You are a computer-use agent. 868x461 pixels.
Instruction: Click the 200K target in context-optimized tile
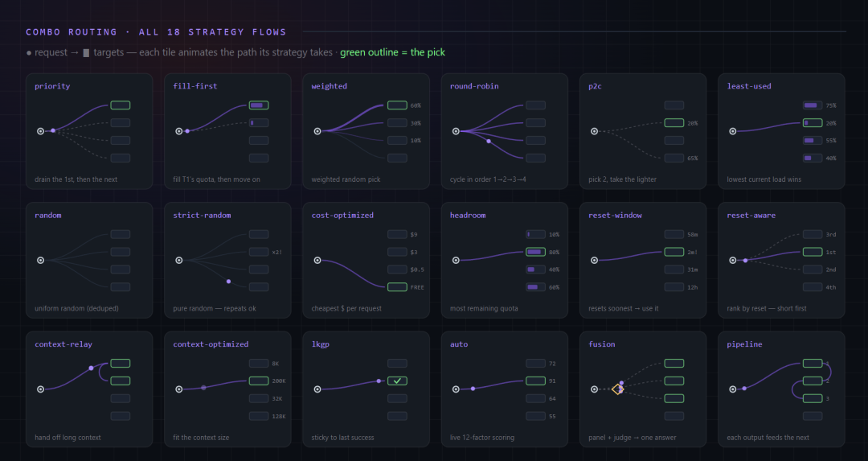(x=259, y=381)
